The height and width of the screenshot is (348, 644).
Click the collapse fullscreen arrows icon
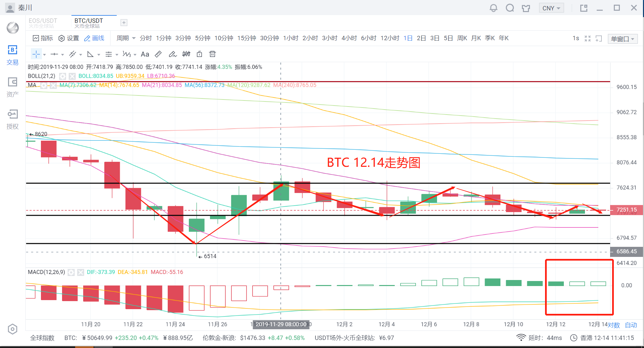click(587, 39)
